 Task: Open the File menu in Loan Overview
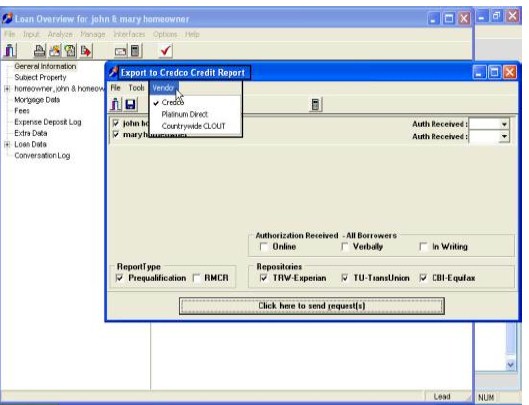9,34
